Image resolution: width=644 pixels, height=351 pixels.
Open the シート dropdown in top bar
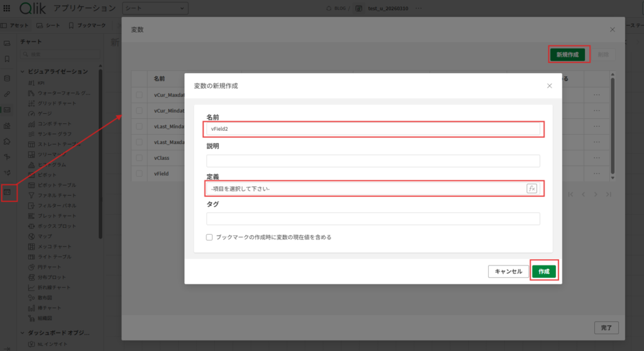click(x=154, y=8)
